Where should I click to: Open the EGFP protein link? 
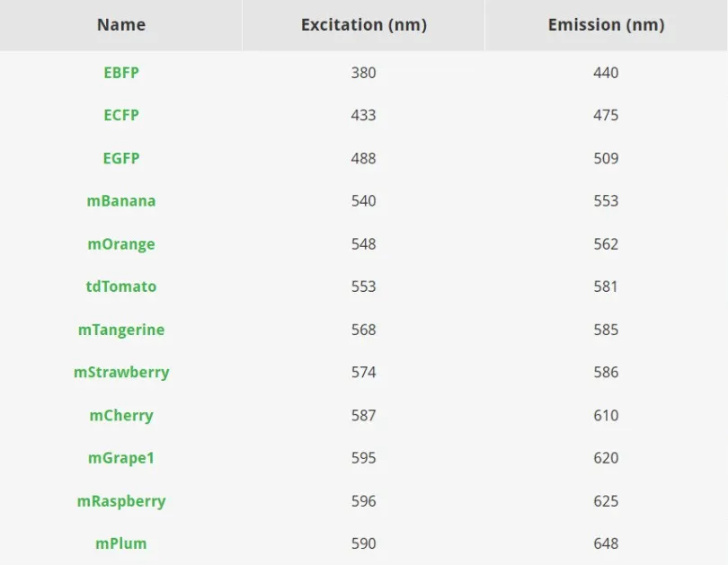pyautogui.click(x=121, y=158)
